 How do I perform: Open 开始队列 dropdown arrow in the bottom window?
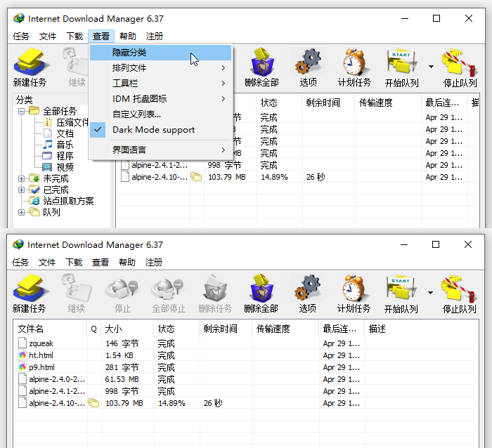pos(430,293)
